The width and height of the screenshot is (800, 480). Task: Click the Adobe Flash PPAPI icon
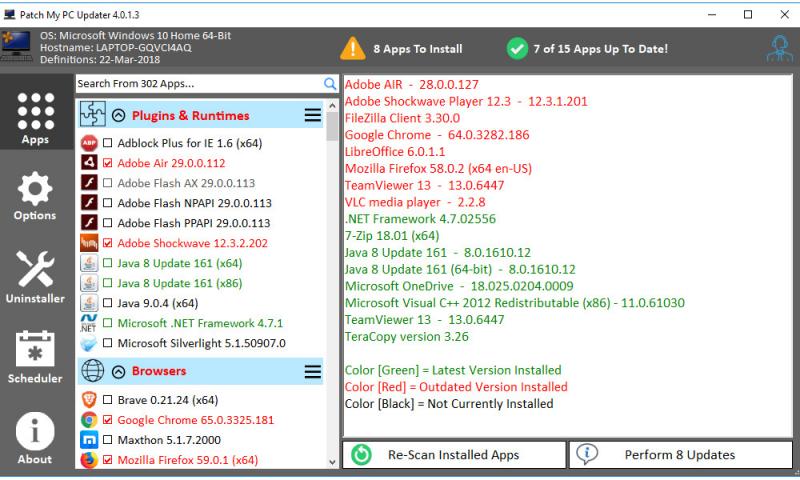[89, 223]
